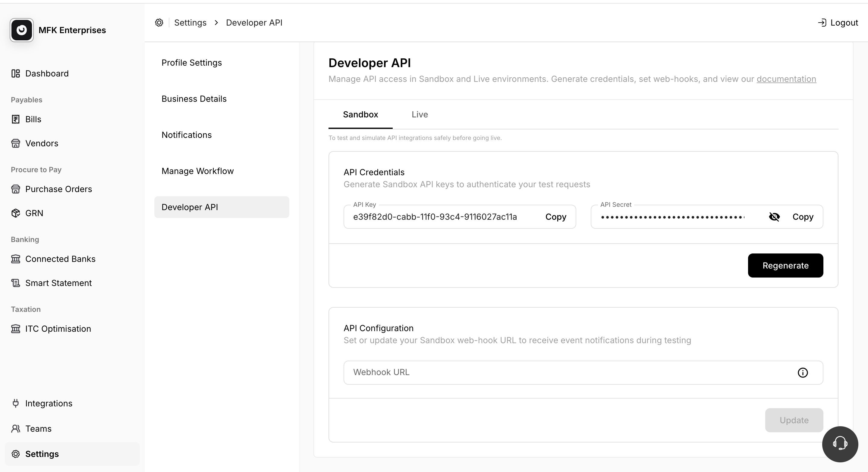Open the Bills page icon
This screenshot has height=472, width=868.
pos(15,119)
